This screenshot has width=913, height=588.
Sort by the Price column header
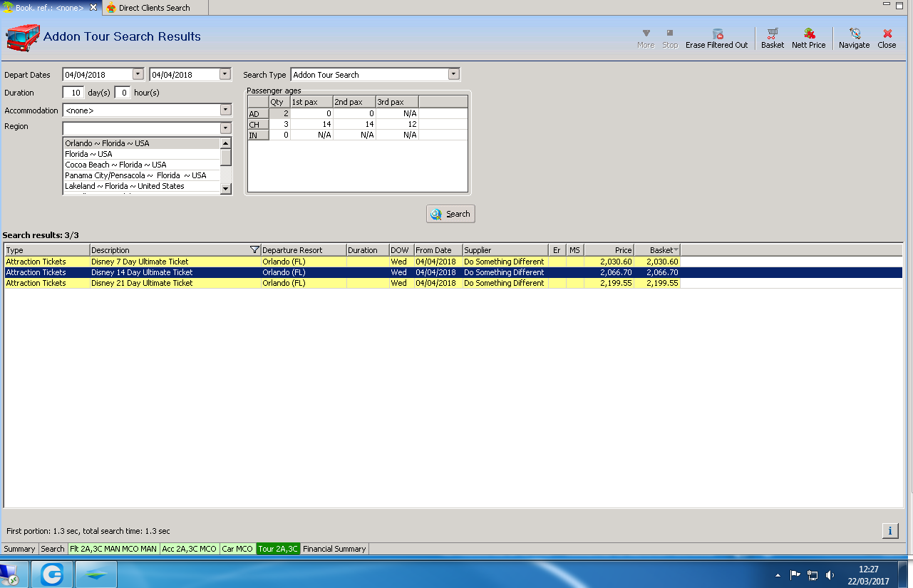(609, 250)
